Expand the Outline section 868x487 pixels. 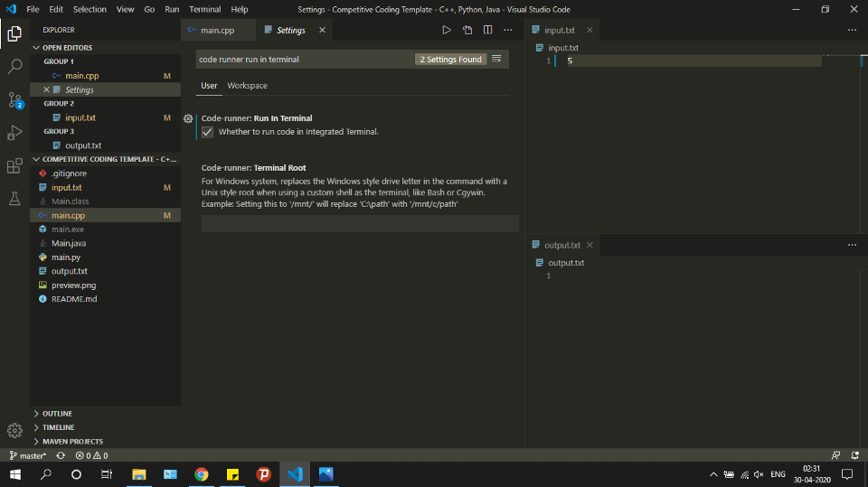[x=57, y=413]
